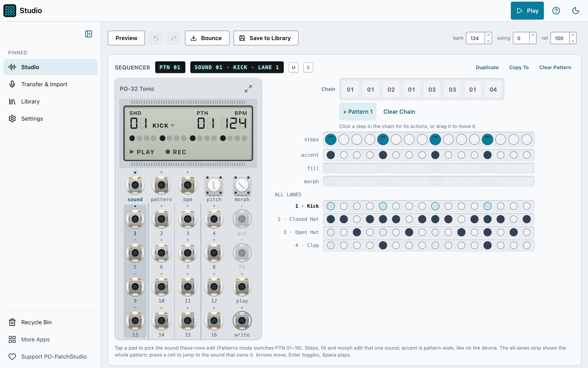Tap pad 12 on the device

(214, 287)
